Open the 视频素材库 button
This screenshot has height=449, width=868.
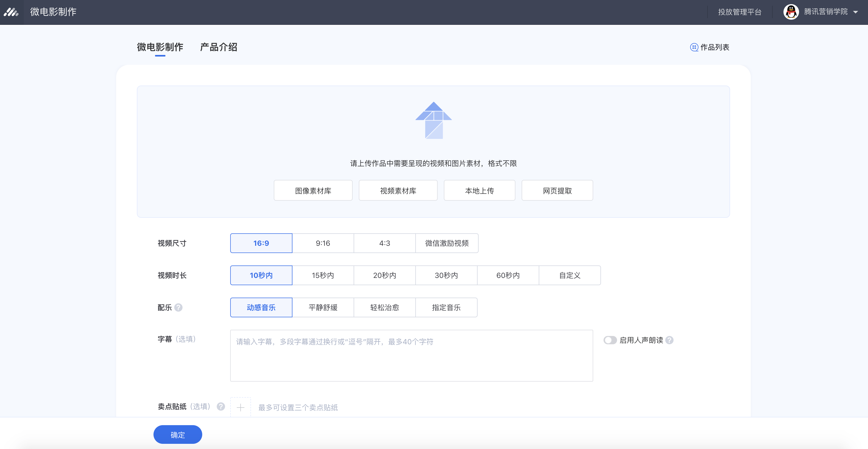[x=398, y=191]
